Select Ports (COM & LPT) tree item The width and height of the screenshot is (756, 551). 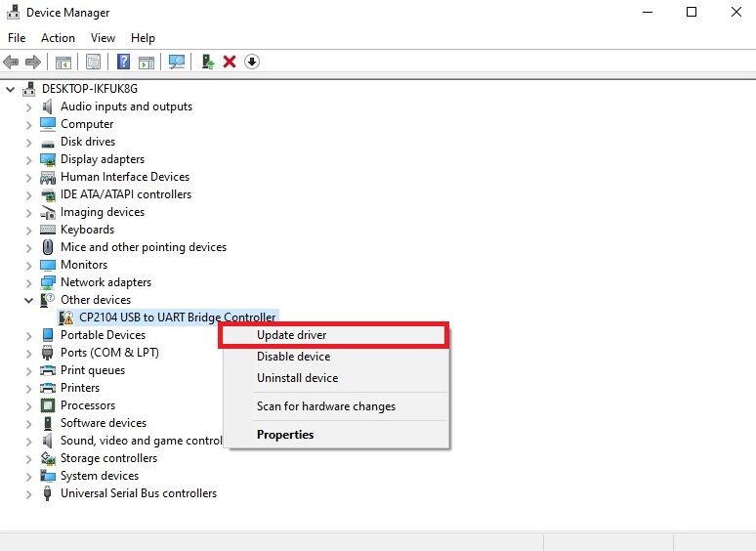(109, 353)
